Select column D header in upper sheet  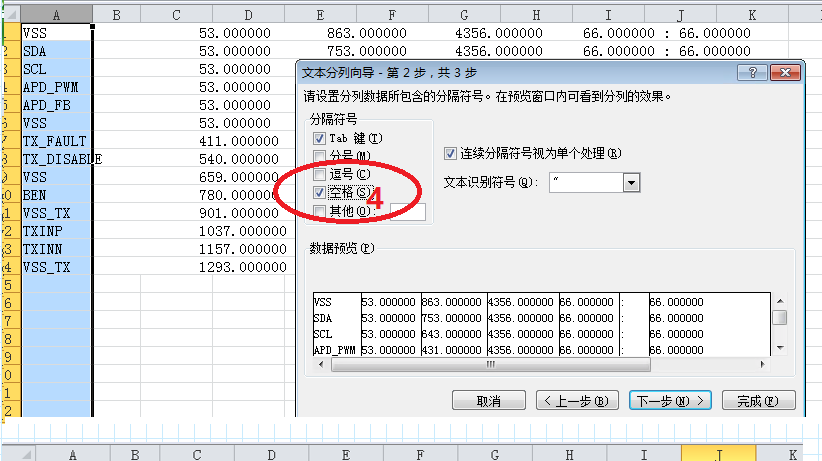248,15
